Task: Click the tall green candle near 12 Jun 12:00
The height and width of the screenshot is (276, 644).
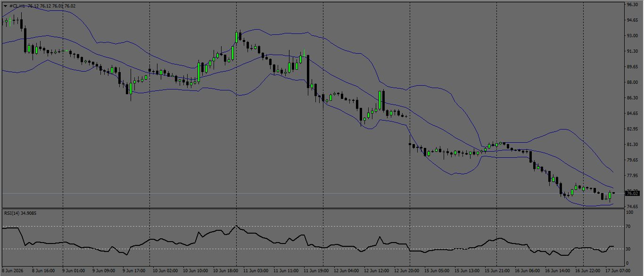Action: pos(380,100)
